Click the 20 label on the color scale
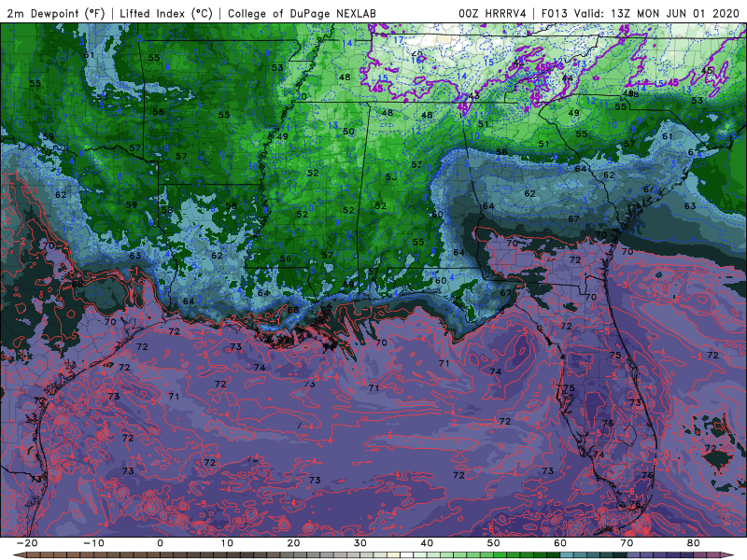 pyautogui.click(x=293, y=543)
